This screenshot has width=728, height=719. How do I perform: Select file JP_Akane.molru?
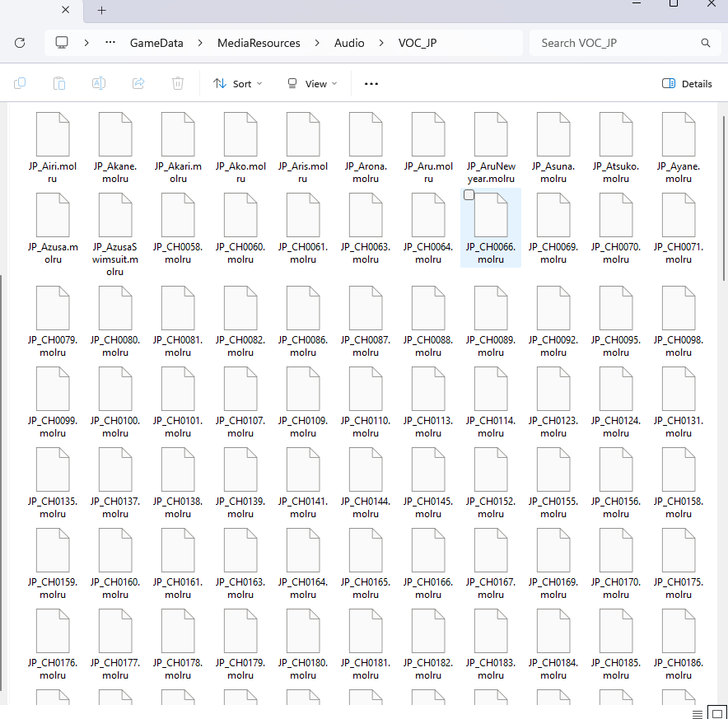(115, 147)
